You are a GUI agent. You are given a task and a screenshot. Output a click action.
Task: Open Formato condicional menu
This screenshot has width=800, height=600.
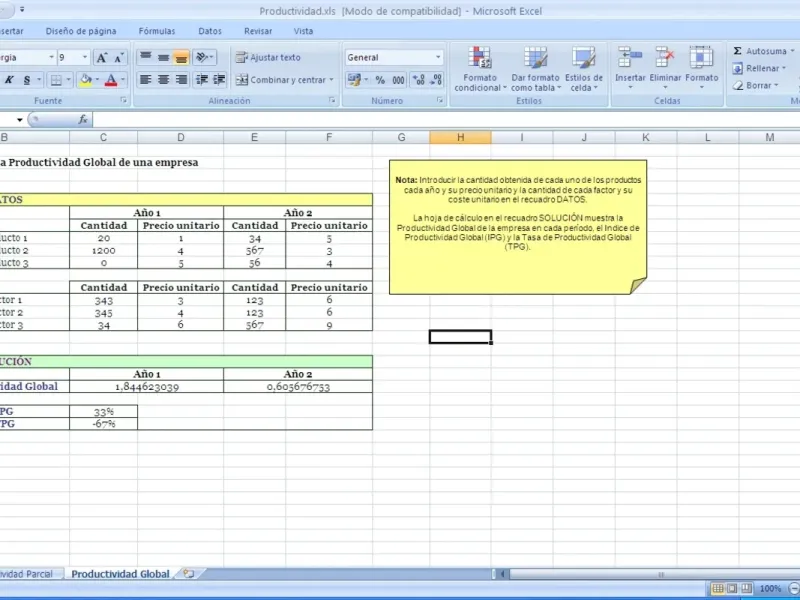tap(480, 69)
